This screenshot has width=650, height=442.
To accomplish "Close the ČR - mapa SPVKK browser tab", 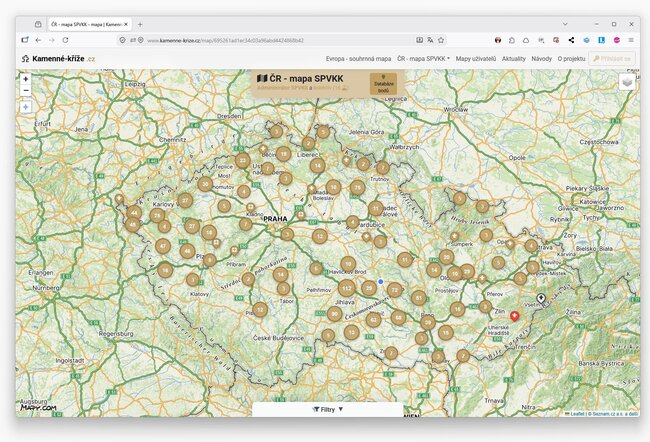I will tap(126, 24).
